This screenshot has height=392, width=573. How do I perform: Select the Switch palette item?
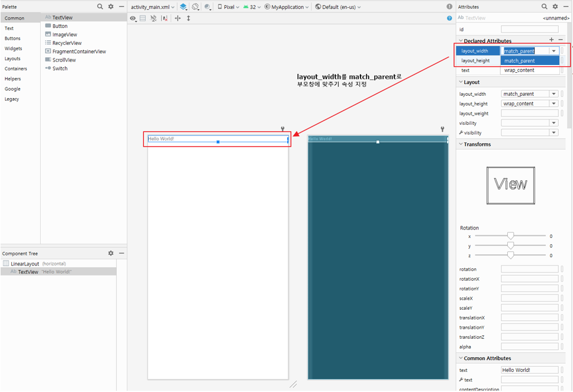56,68
